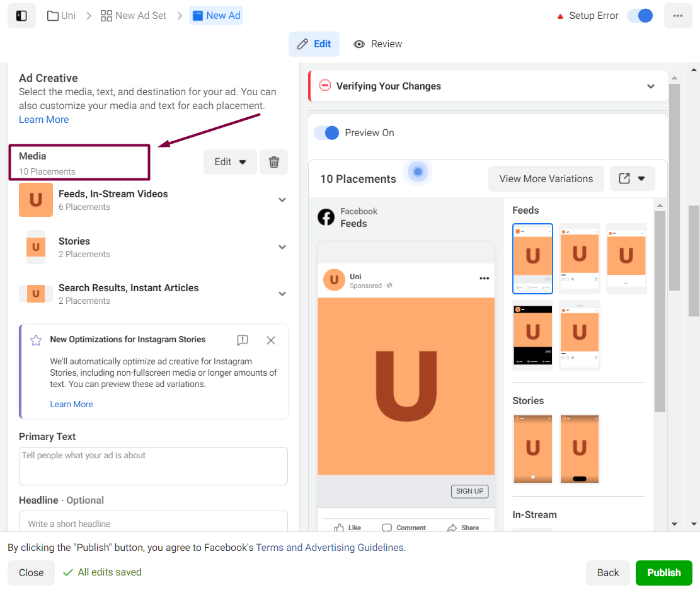Select the Search Results media thumbnail
Image resolution: width=700 pixels, height=590 pixels.
point(36,294)
